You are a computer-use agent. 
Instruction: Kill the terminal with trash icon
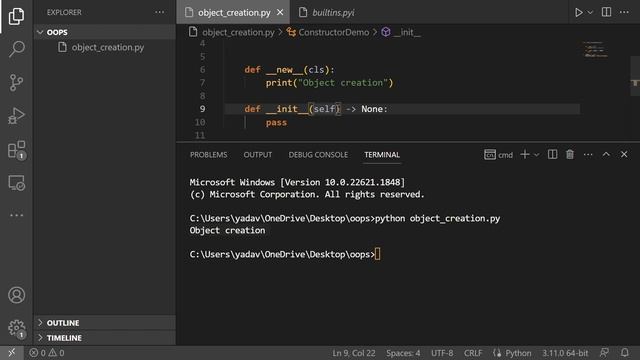tap(570, 154)
